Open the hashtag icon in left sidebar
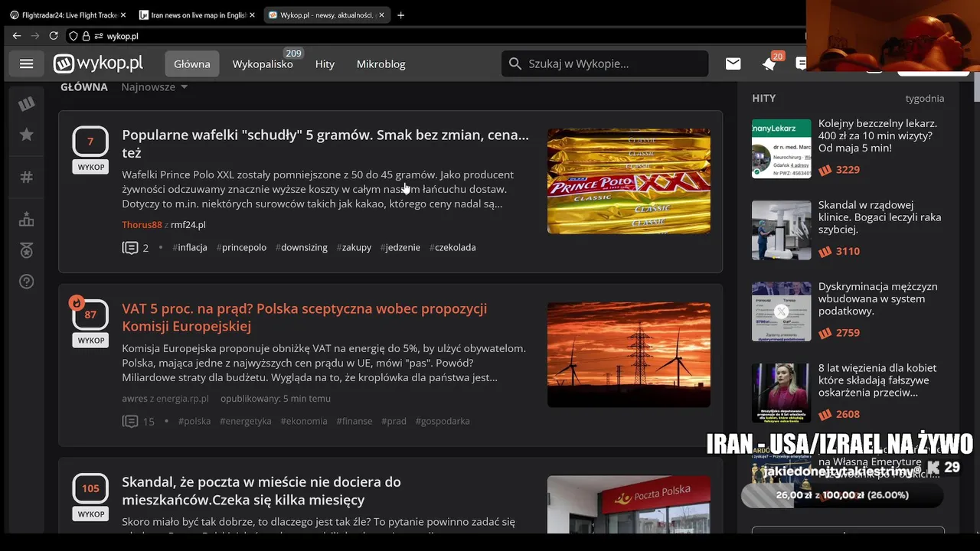 (27, 178)
